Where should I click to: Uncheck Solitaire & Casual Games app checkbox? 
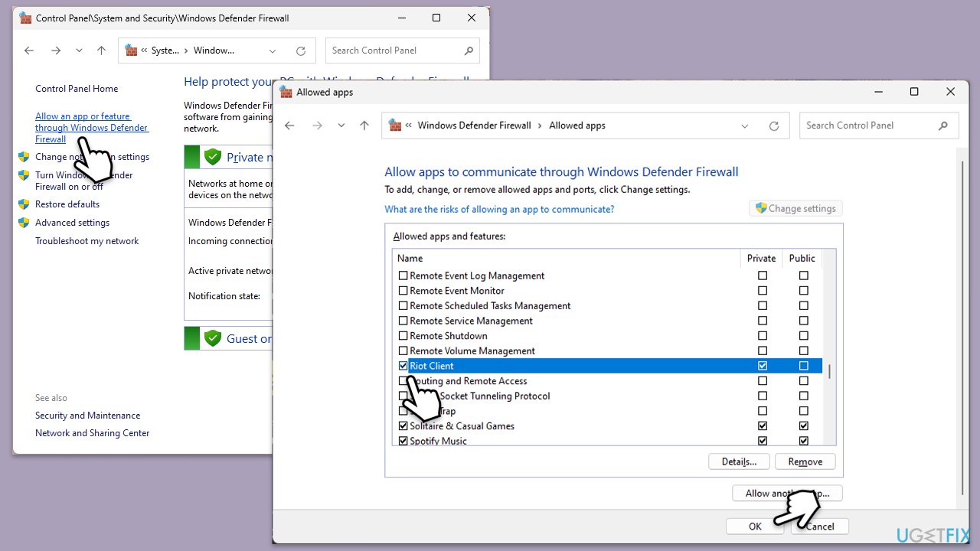(x=403, y=425)
